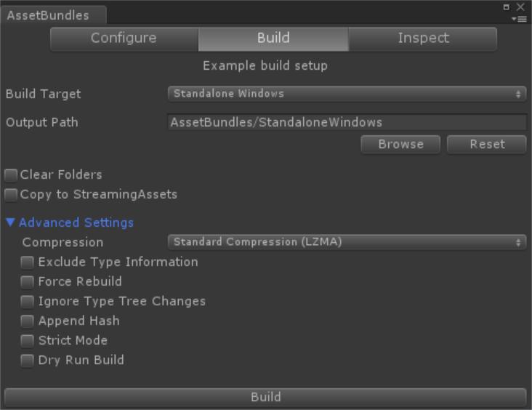Click into the Output Path field
The height and width of the screenshot is (410, 532).
click(347, 122)
